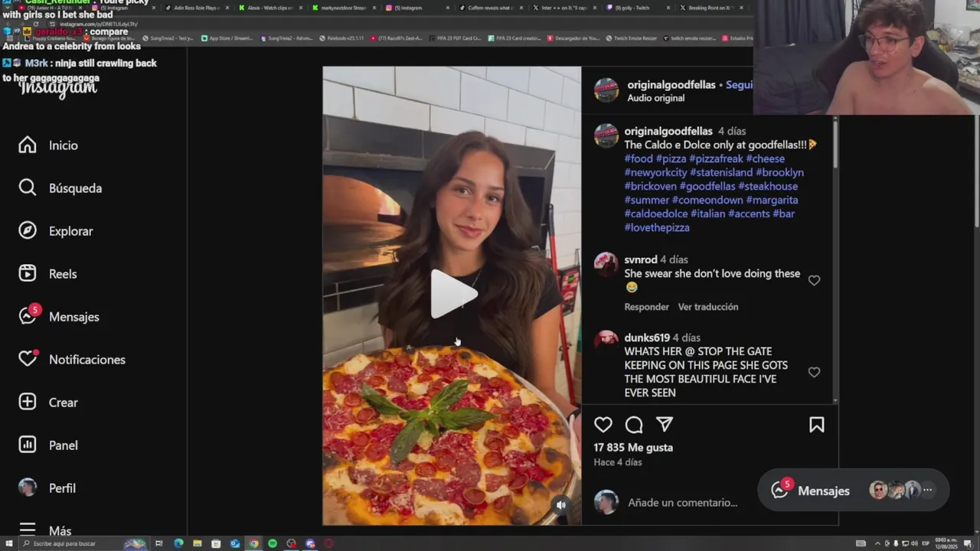Open Búsqueda in the Instagram sidebar
This screenshot has width=980, height=551.
tap(60, 188)
